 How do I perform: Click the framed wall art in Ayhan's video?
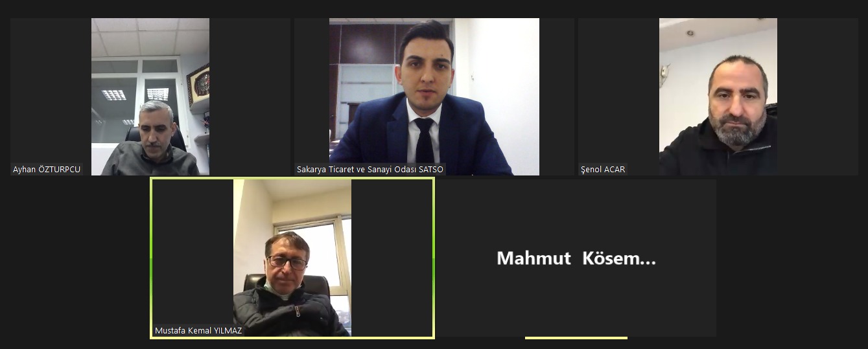(x=198, y=85)
